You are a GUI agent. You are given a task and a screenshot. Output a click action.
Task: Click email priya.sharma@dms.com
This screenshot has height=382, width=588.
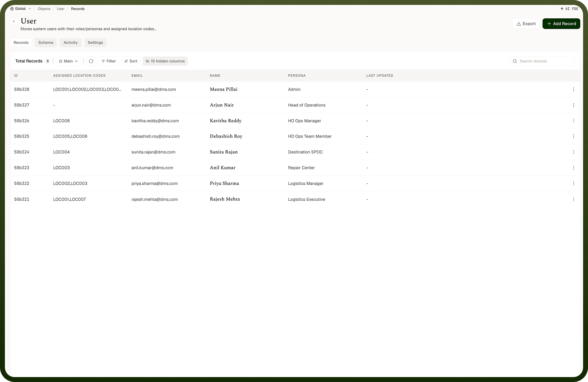click(x=155, y=183)
